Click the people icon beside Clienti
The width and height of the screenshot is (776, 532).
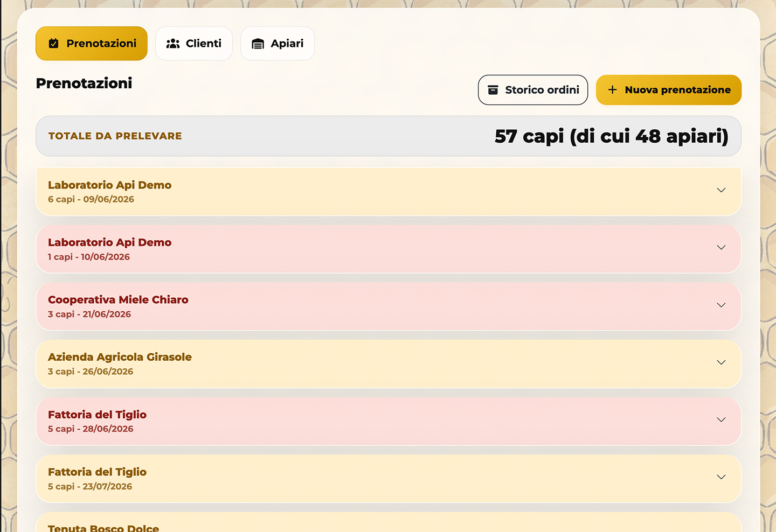[x=173, y=44]
